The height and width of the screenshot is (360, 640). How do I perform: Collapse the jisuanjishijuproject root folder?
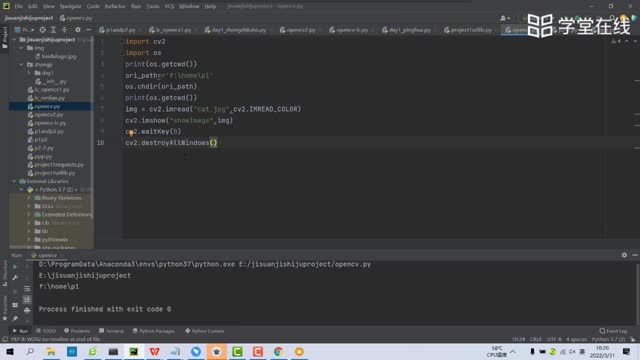(x=14, y=40)
